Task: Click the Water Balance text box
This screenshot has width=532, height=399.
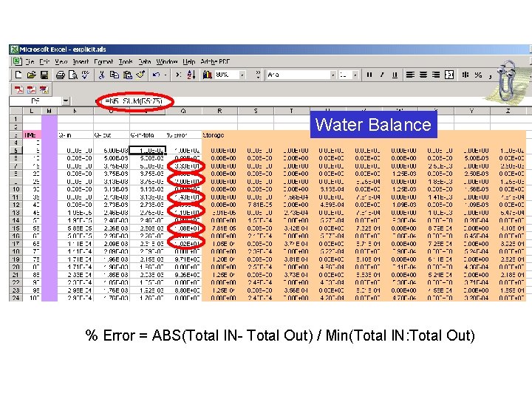Action: pos(374,125)
